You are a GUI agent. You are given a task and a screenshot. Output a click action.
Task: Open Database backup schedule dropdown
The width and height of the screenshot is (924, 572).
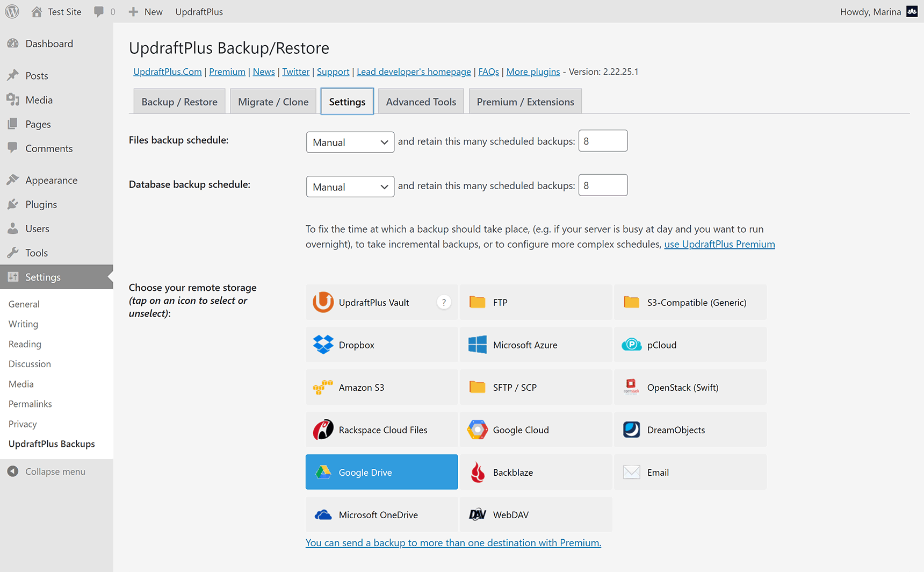click(x=350, y=187)
